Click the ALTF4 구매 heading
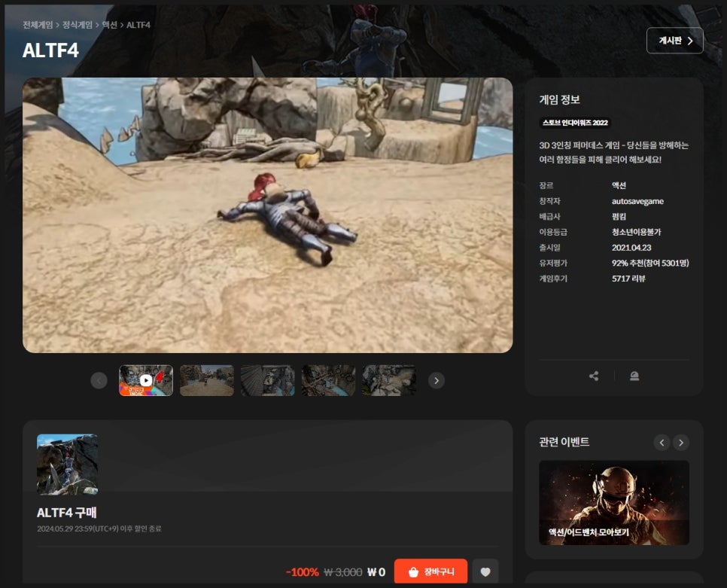This screenshot has height=588, width=727. (67, 513)
